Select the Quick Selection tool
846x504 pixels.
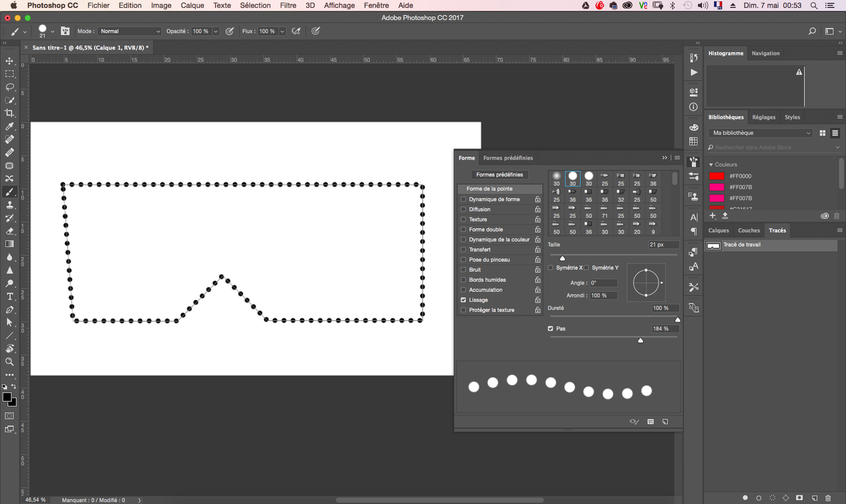pyautogui.click(x=9, y=100)
